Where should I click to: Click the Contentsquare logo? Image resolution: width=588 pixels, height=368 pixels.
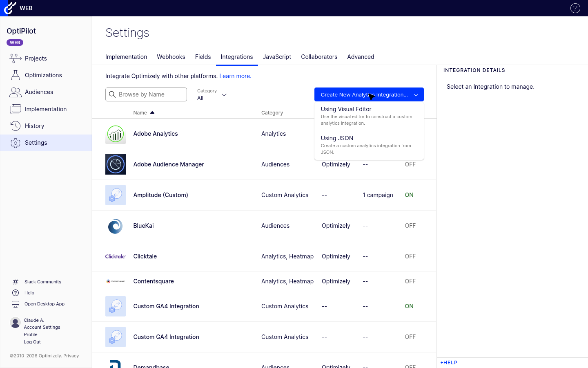[116, 281]
